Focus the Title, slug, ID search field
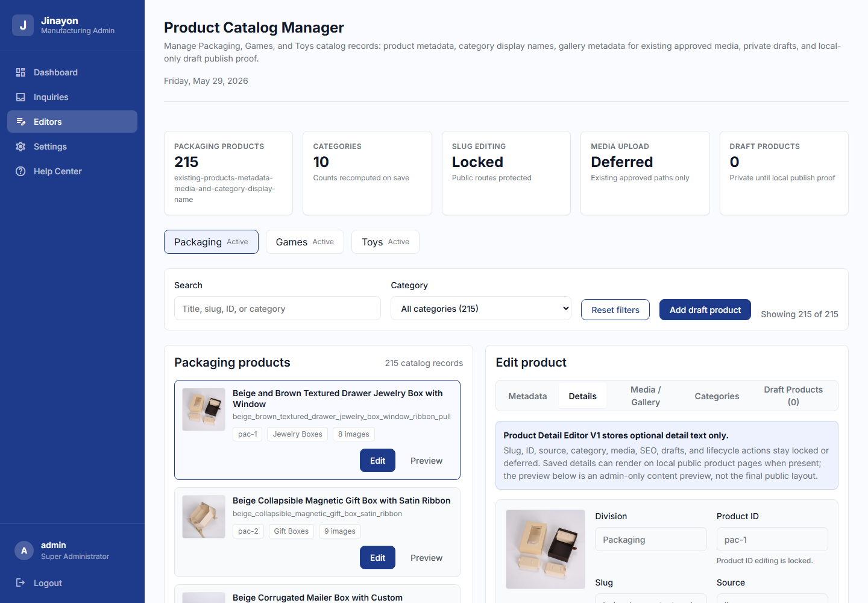 tap(277, 308)
